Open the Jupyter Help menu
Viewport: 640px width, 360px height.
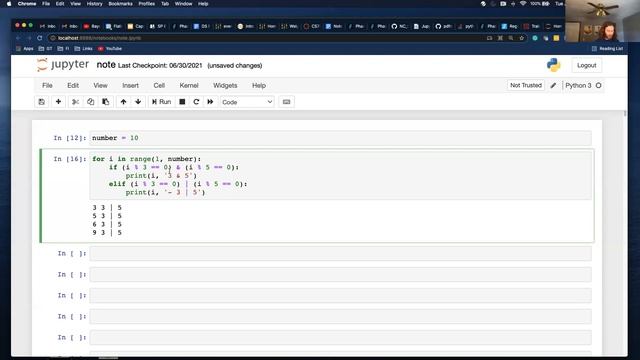[x=259, y=85]
